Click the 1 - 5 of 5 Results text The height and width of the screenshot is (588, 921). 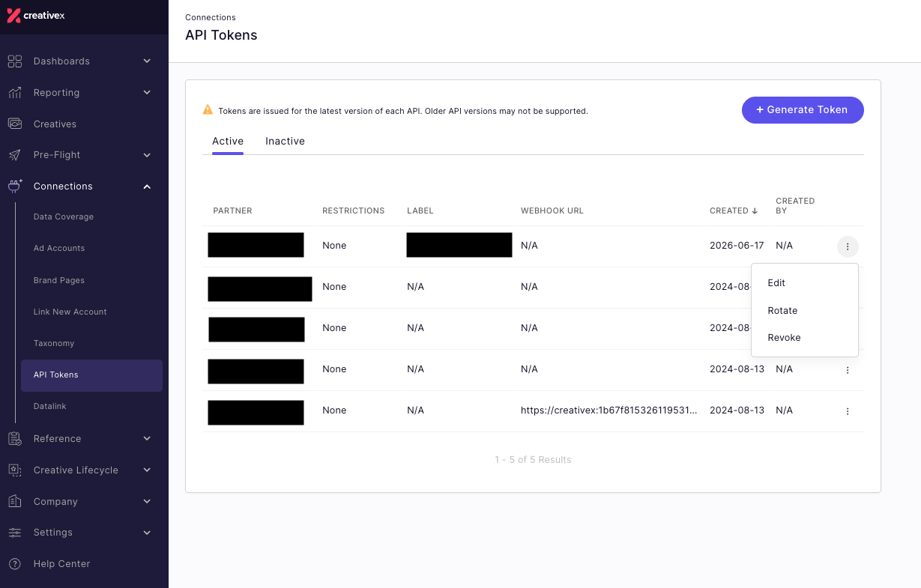click(533, 460)
